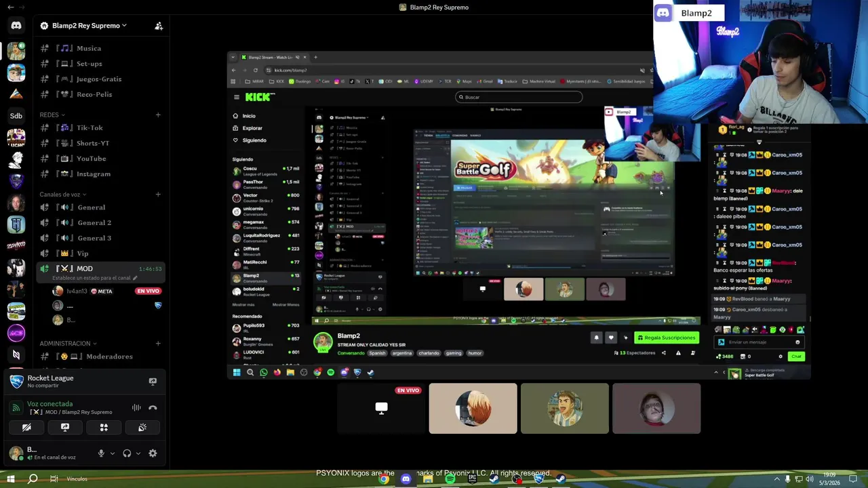Add a channel to ADMINISTRACION category
Viewport: 868px width, 488px height.
pos(158,344)
